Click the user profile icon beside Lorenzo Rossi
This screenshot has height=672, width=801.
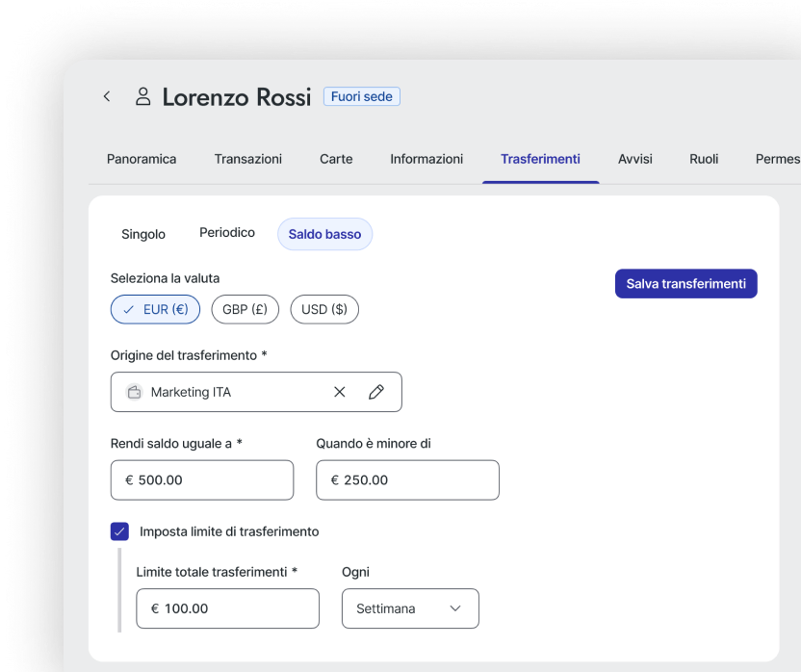tap(143, 96)
